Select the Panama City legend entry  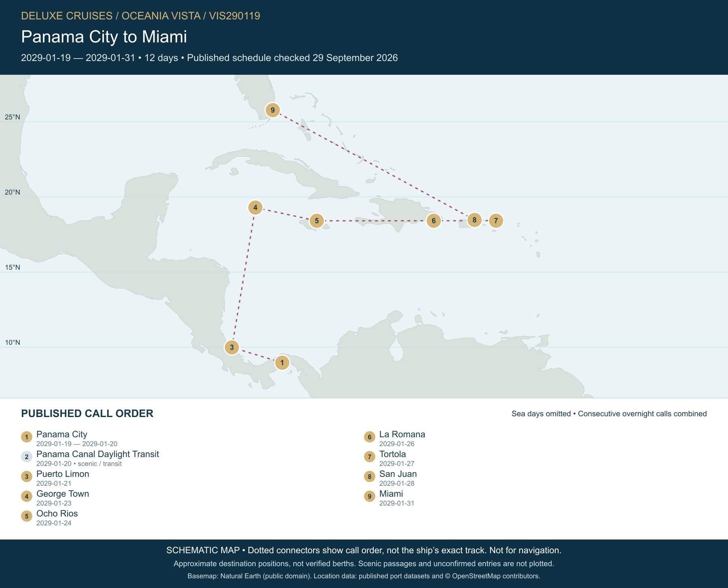tap(69, 438)
